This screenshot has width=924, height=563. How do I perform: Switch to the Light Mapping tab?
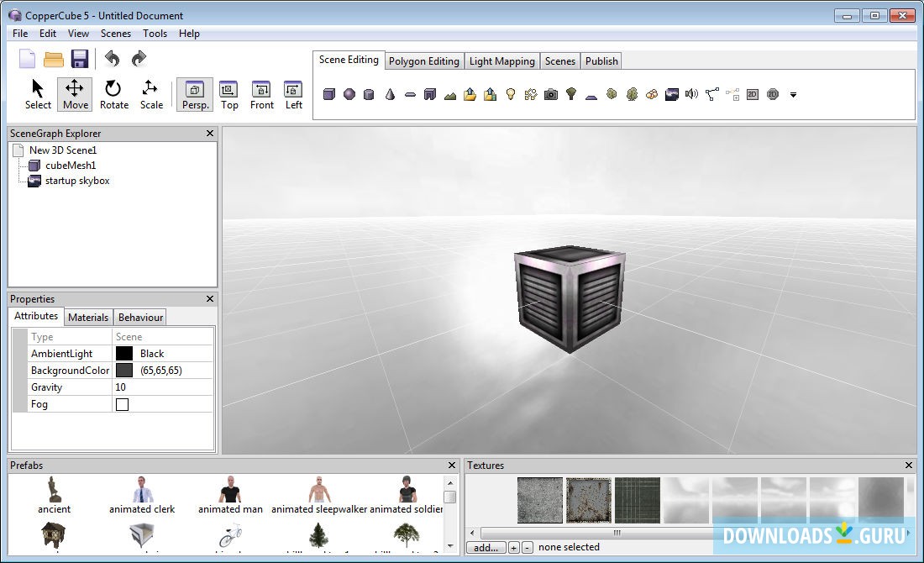pos(501,61)
